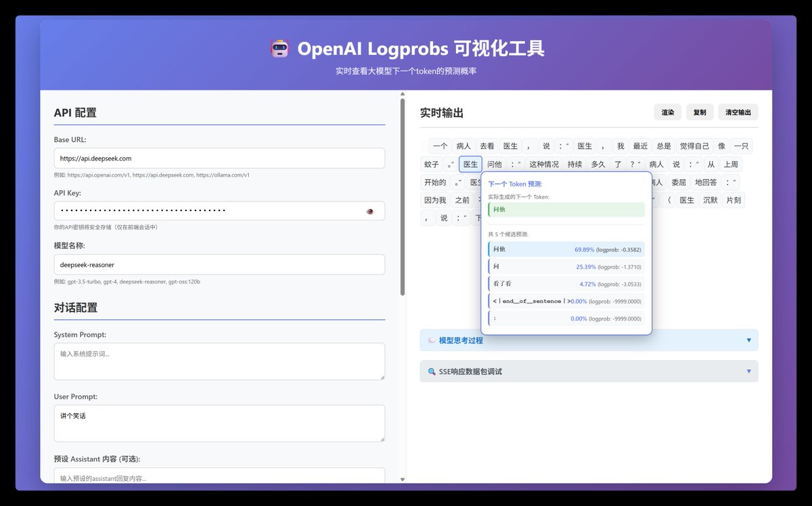The height and width of the screenshot is (506, 812).
Task: Click the 清空输出 button
Action: point(738,112)
